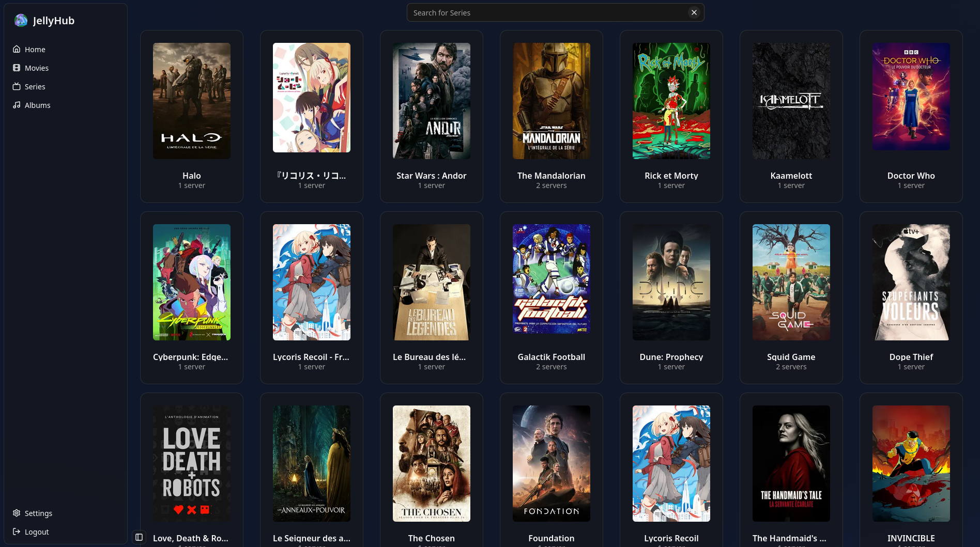The width and height of the screenshot is (980, 547).
Task: Click the Series TV icon
Action: click(x=17, y=86)
